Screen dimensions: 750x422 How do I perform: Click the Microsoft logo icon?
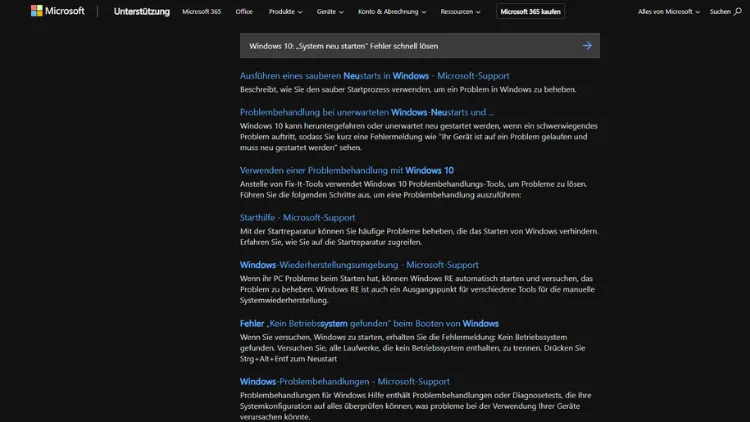point(36,11)
